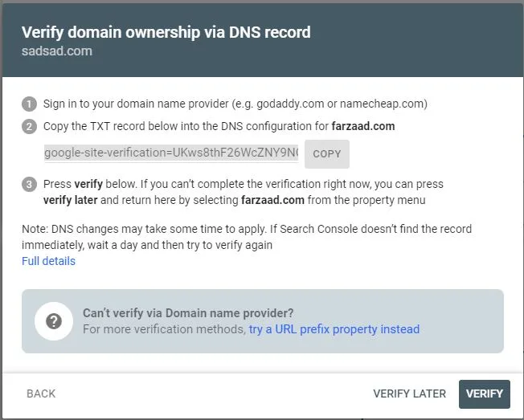Click the step 2 number circle icon
The width and height of the screenshot is (524, 420).
click(x=29, y=127)
